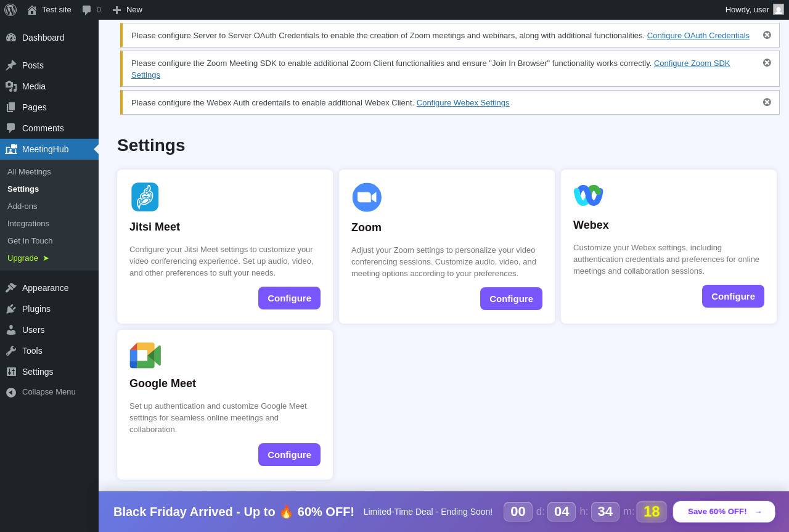Go to the Posts menu label

[33, 65]
